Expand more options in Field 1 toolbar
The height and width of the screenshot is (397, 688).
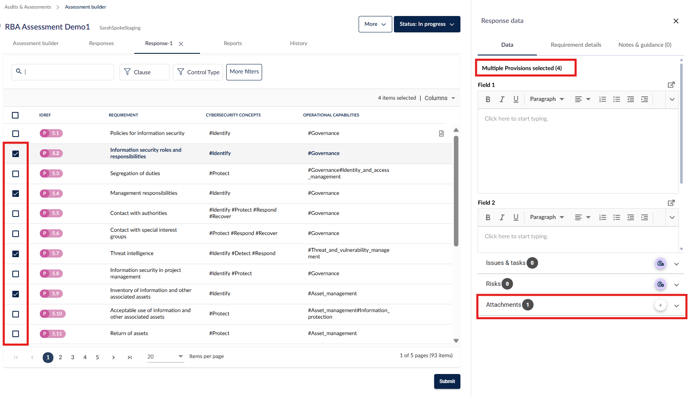(x=672, y=99)
